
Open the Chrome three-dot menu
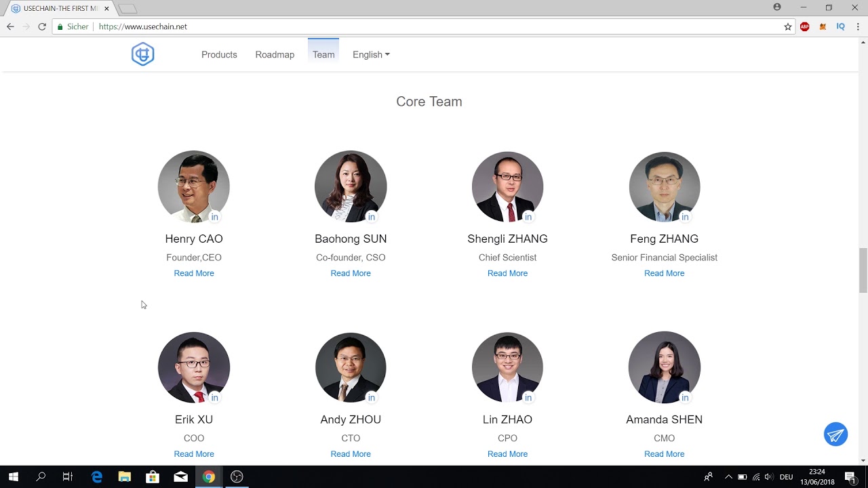click(x=858, y=27)
